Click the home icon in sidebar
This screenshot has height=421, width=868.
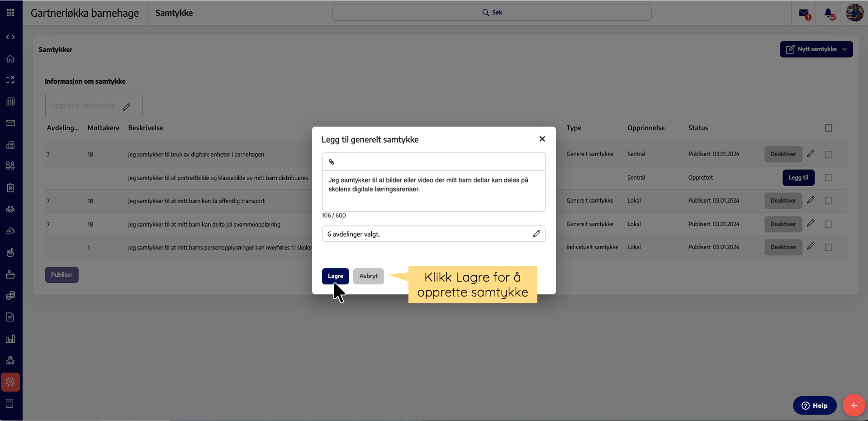click(10, 59)
